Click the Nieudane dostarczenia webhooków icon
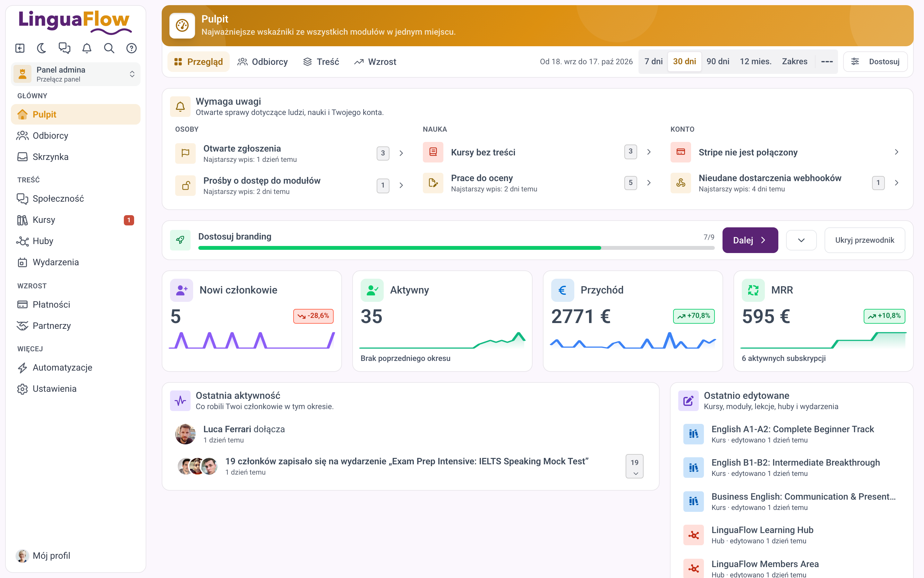The height and width of the screenshot is (578, 924). [681, 183]
